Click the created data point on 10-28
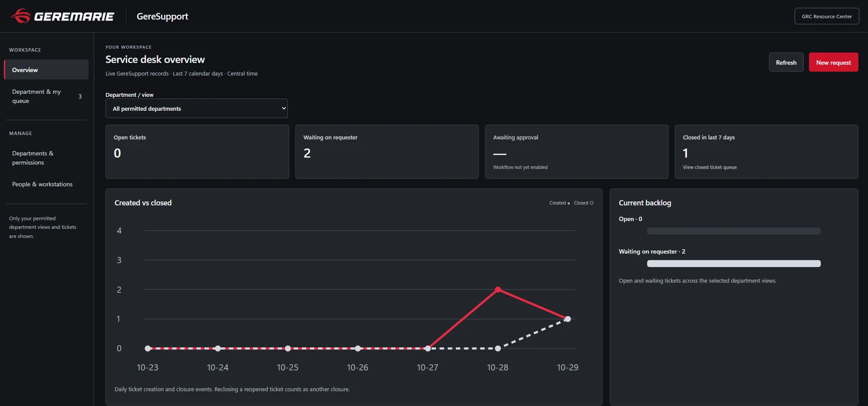Viewport: 868px width, 406px height. pos(498,289)
